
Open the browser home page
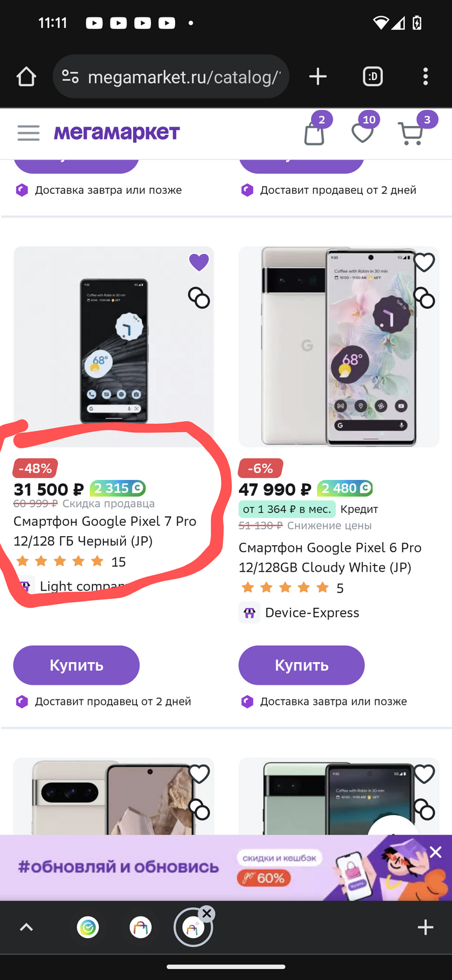tap(26, 77)
